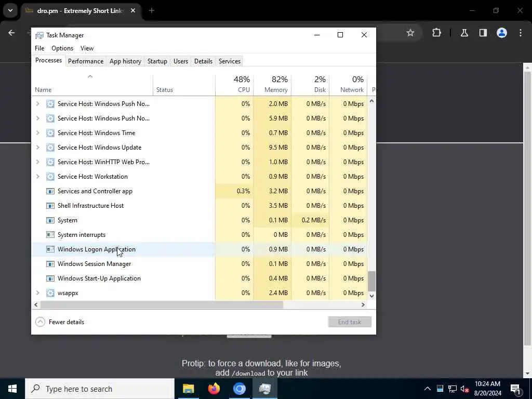532x399 pixels.
Task: Collapse view with the Fewer details chevron
Action: (x=40, y=322)
